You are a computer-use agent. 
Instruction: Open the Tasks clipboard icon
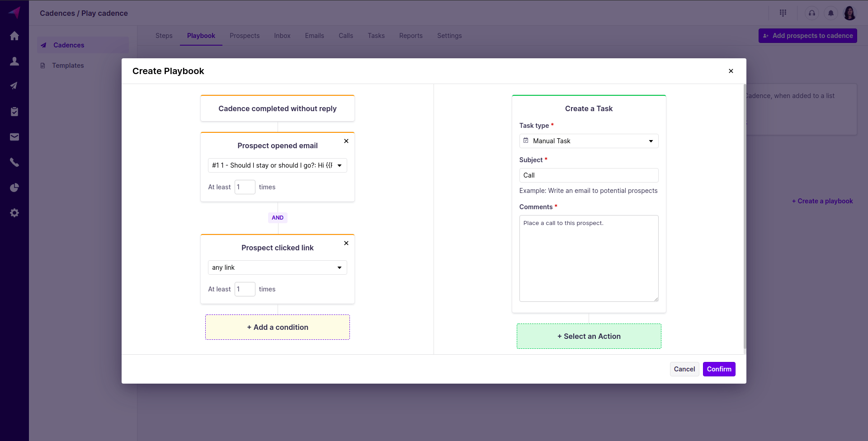14,111
